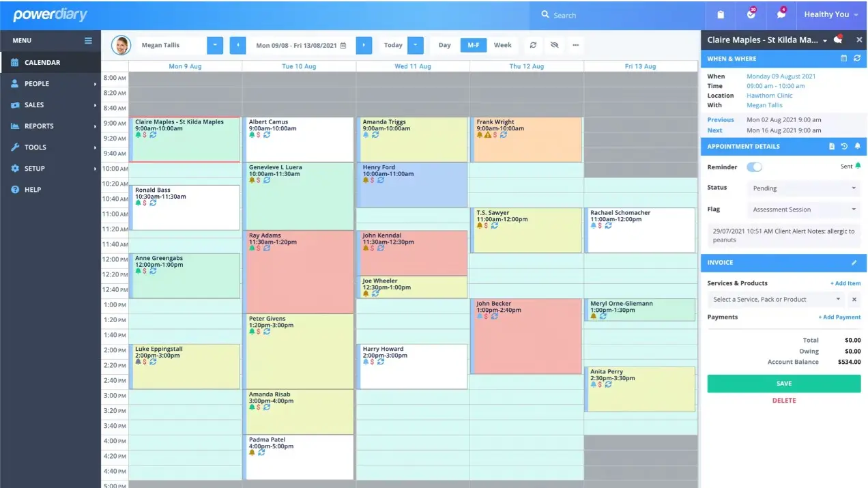The width and height of the screenshot is (868, 488).
Task: Open the calendar icon in When & Where header
Action: (843, 58)
